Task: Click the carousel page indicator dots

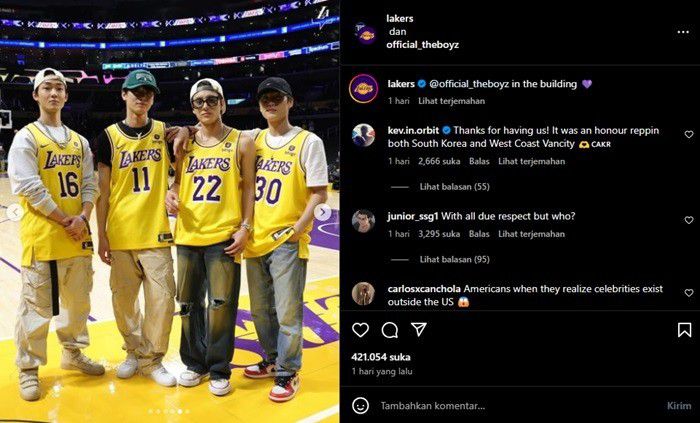Action: 169,410
